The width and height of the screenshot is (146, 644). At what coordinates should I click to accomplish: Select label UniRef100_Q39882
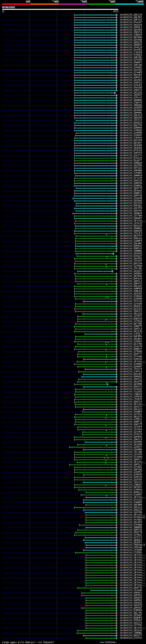(131, 67)
